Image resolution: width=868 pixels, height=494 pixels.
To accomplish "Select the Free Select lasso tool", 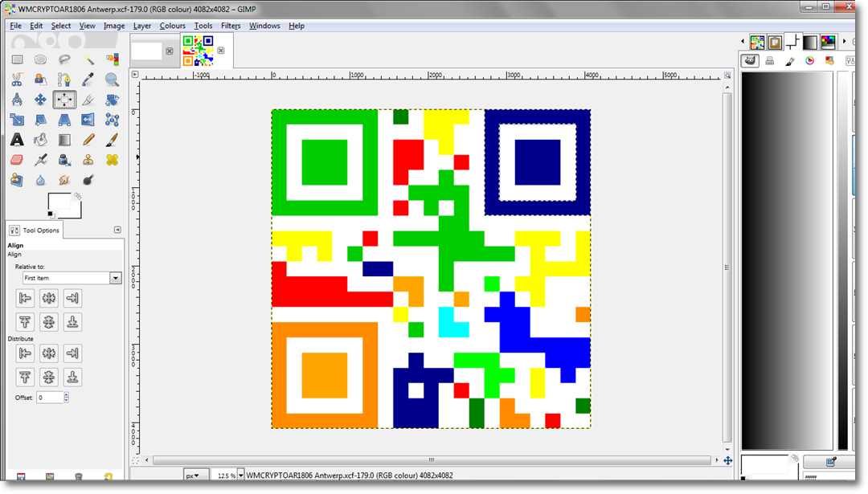I will click(x=64, y=59).
